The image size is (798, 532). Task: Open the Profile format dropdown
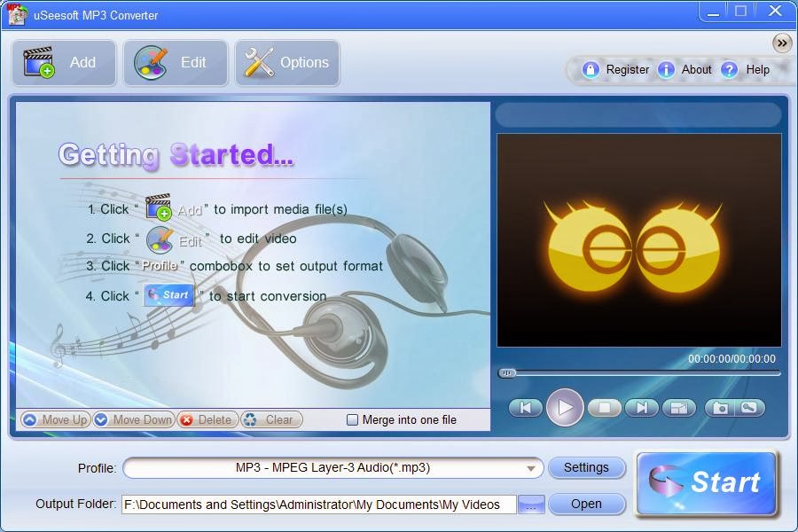pos(532,467)
